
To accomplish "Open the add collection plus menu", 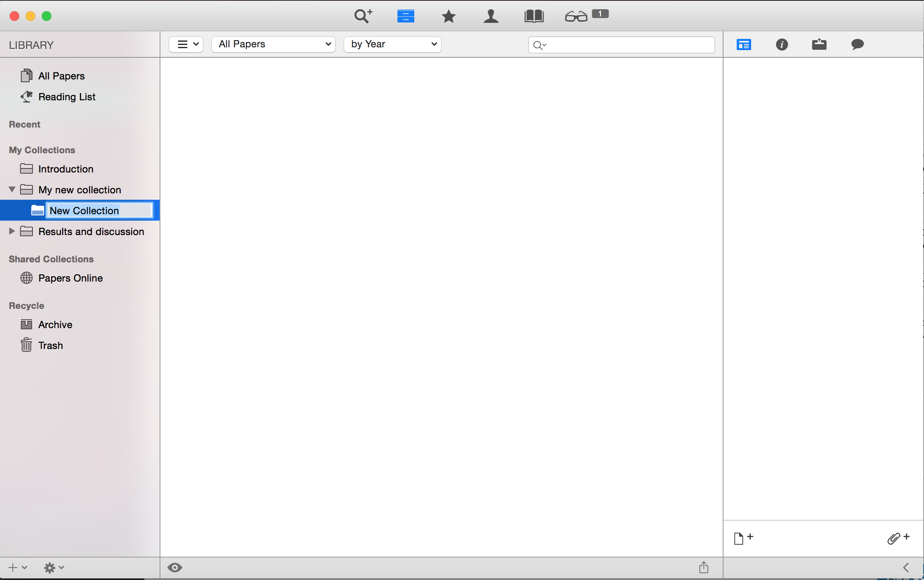I will pos(18,568).
